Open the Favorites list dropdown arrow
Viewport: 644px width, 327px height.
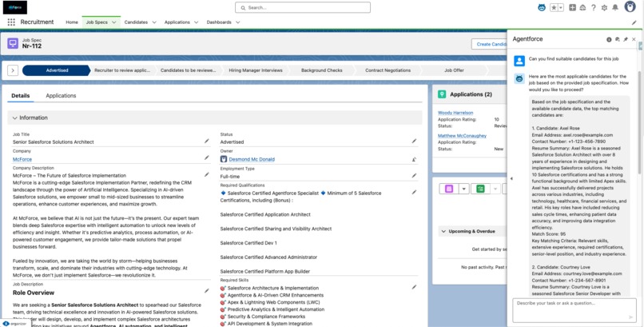[x=561, y=7]
